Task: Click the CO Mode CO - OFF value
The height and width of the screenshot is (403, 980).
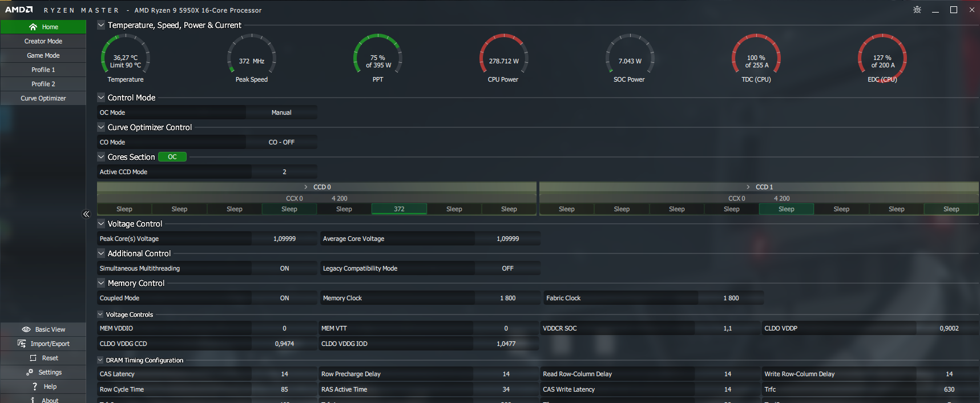Action: point(281,142)
